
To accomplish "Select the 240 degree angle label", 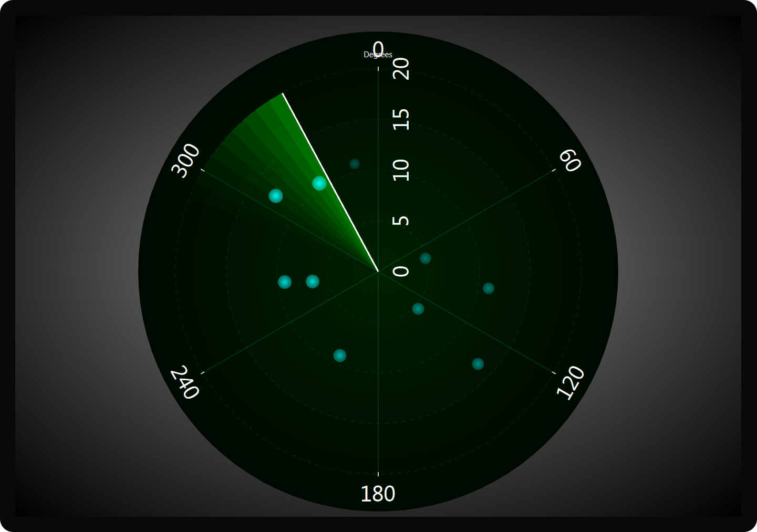I will click(x=185, y=383).
